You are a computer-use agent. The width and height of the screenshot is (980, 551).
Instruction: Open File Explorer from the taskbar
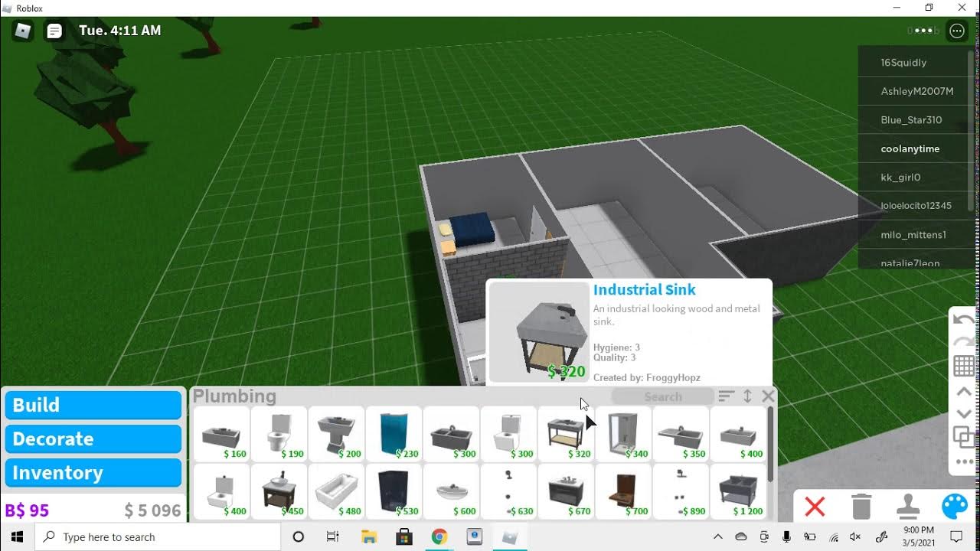(369, 536)
